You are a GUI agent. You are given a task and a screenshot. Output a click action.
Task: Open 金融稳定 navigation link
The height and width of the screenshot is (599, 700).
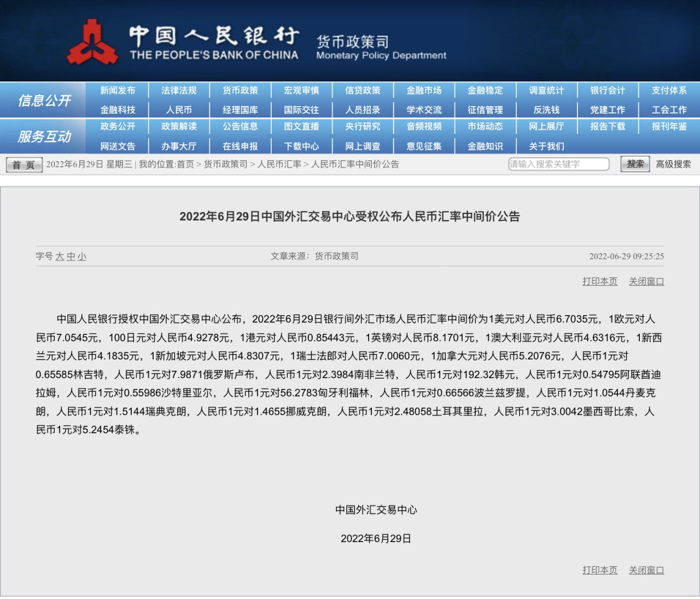point(485,90)
